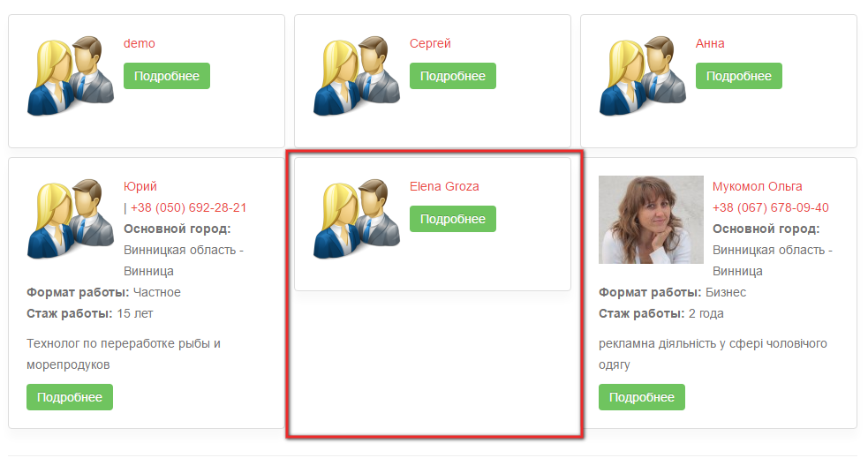Viewport: 868px width, 458px height.
Task: Click phone number +38 (050) 692-28-21
Action: [x=188, y=207]
